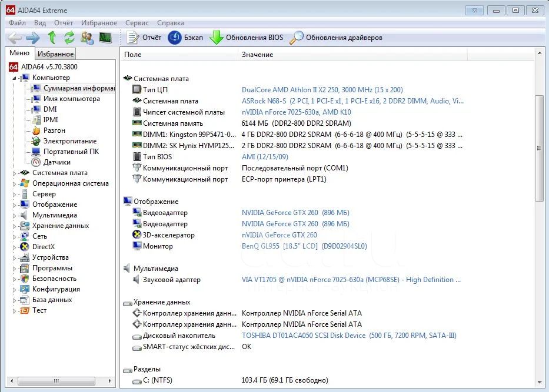Expand the Системная плата tree node

[x=14, y=173]
